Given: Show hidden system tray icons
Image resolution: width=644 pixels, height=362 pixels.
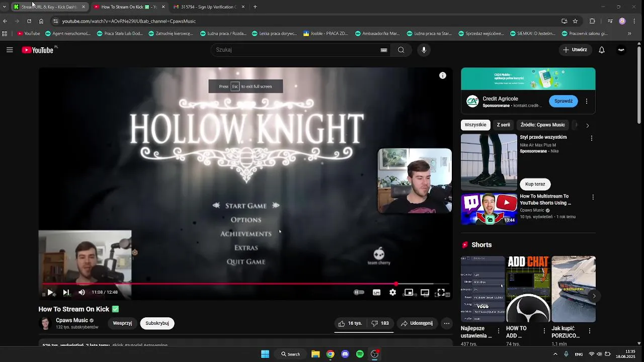Looking at the screenshot, I should pos(555,354).
